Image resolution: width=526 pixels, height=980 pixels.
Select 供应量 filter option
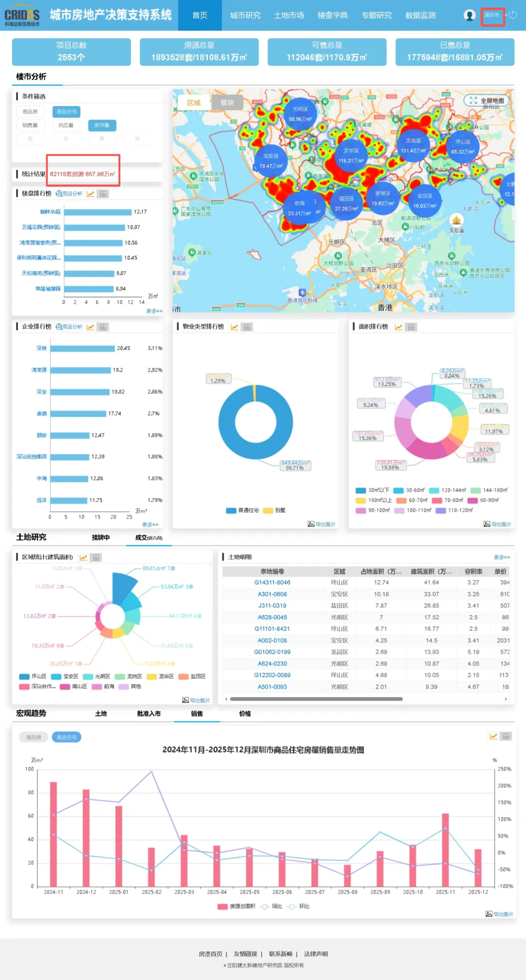(x=66, y=125)
